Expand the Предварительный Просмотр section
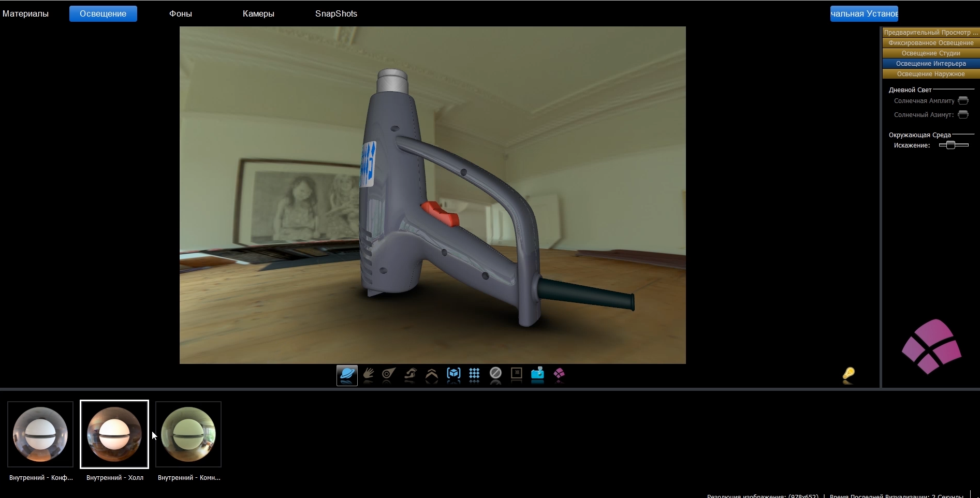The image size is (980, 498). pyautogui.click(x=930, y=32)
